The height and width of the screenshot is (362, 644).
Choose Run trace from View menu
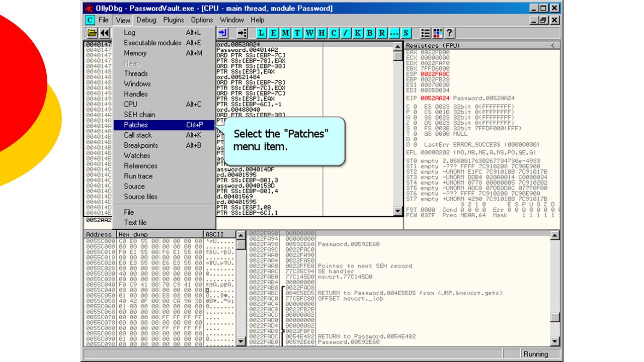(x=164, y=176)
